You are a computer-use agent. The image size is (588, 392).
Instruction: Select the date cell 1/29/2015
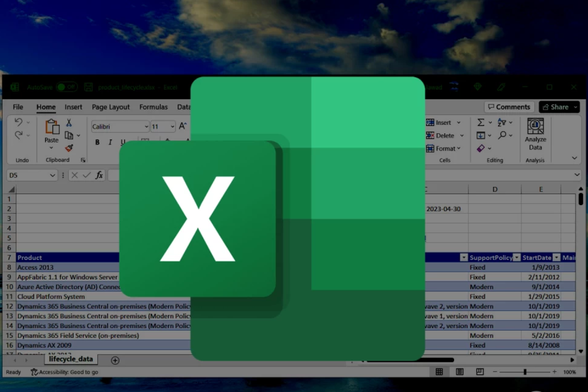point(541,297)
